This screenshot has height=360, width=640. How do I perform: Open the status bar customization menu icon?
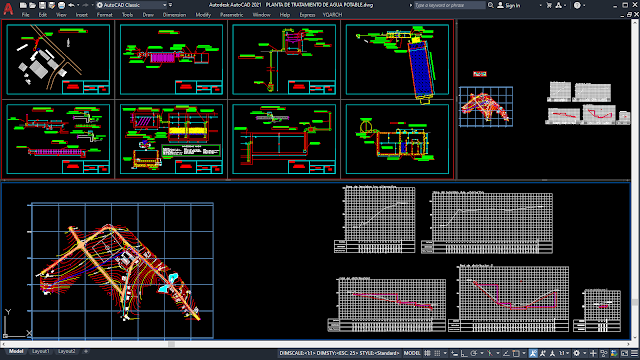click(634, 353)
